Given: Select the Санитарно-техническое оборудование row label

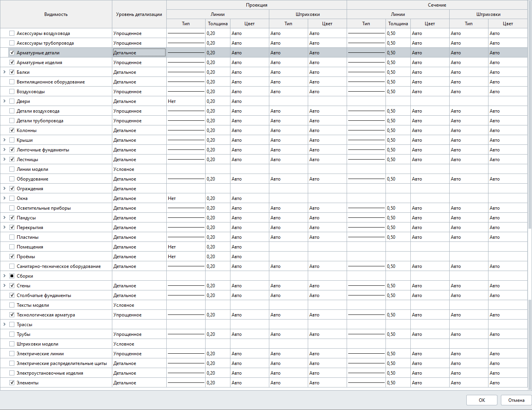Looking at the screenshot, I should [59, 266].
